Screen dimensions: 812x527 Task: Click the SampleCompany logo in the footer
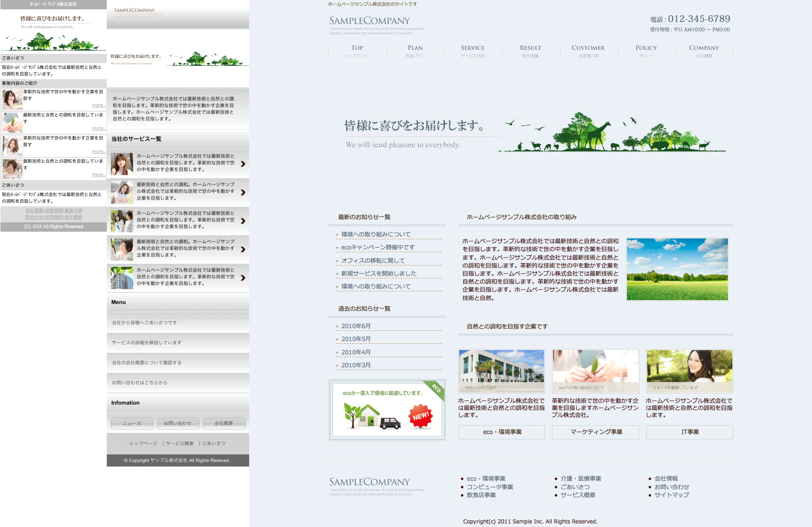coord(369,482)
